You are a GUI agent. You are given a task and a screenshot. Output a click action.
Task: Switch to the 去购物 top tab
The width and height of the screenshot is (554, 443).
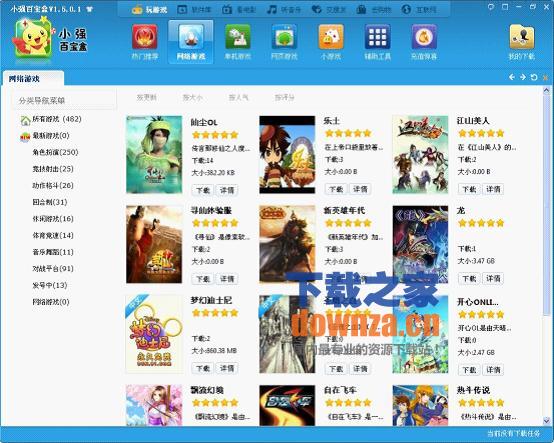coord(373,10)
